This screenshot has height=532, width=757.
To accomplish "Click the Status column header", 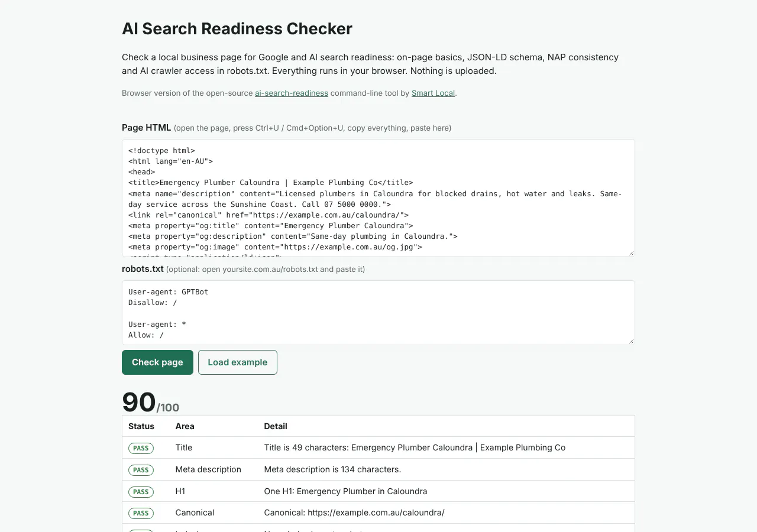I will (x=141, y=426).
